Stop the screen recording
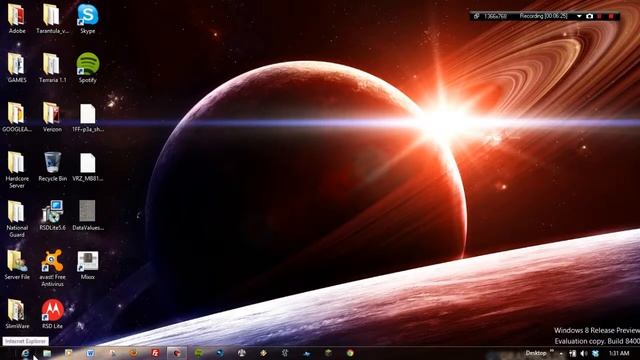The height and width of the screenshot is (360, 640). pos(611,16)
